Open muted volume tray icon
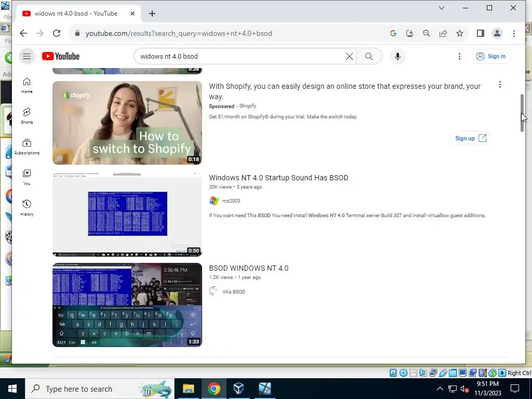 tap(464, 389)
